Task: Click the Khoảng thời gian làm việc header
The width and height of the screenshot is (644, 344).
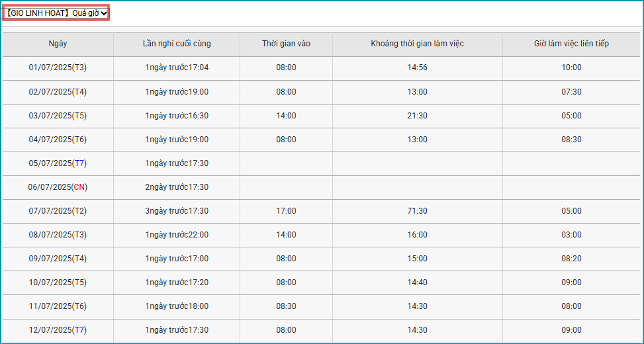Action: coord(417,44)
